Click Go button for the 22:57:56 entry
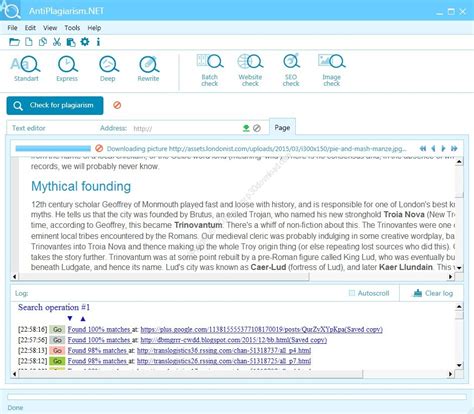 pyautogui.click(x=57, y=340)
